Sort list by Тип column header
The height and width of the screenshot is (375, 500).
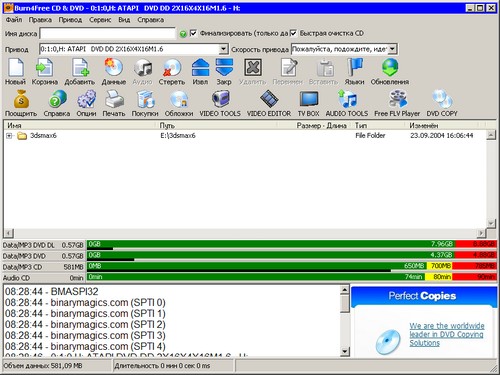click(379, 125)
